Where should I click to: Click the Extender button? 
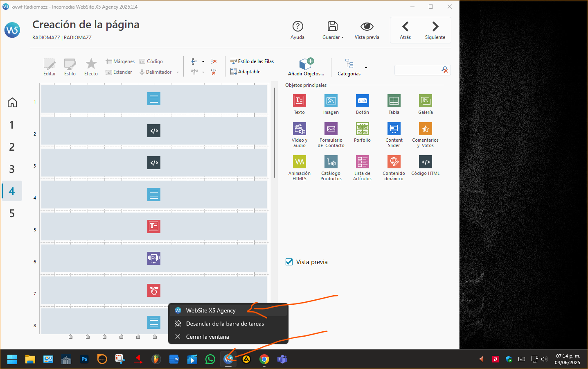pyautogui.click(x=119, y=72)
